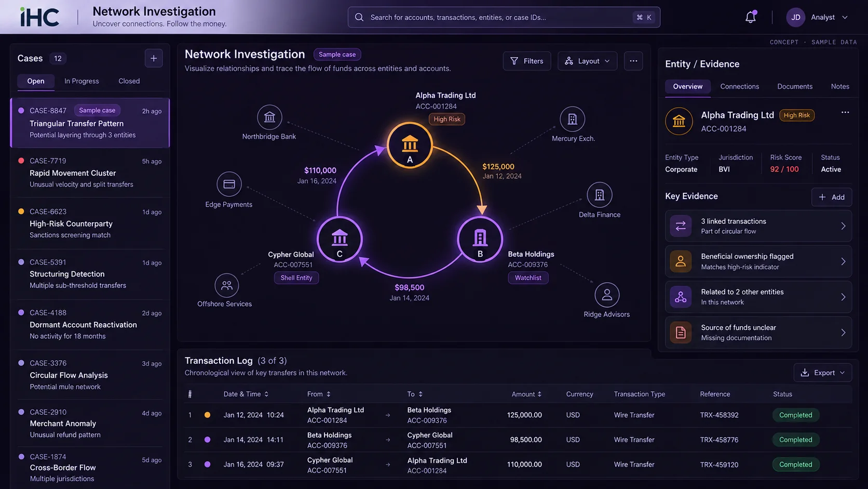Sort by Date & Time column
This screenshot has width=868, height=489.
click(x=246, y=394)
